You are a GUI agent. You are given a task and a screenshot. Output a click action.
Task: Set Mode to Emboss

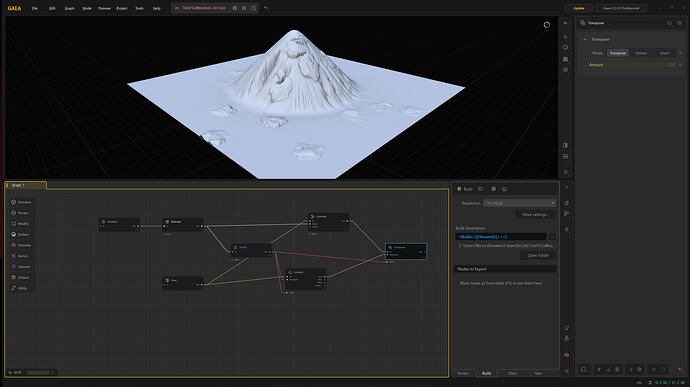641,53
